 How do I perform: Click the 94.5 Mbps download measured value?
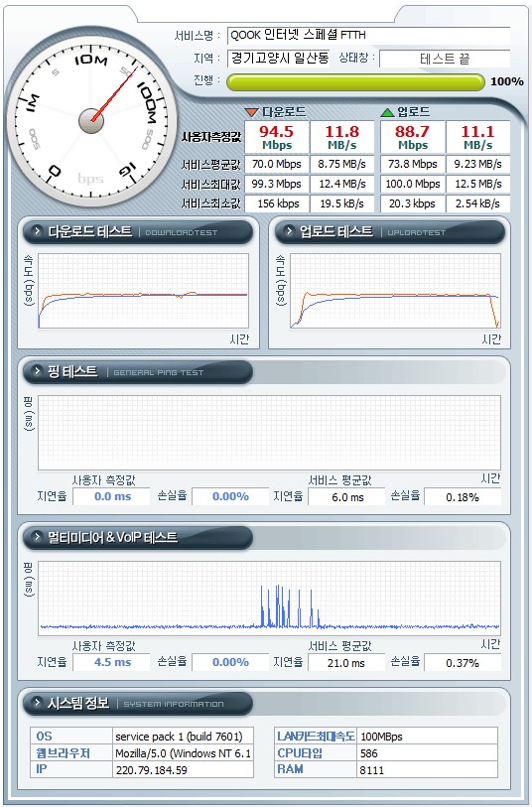pyautogui.click(x=277, y=137)
